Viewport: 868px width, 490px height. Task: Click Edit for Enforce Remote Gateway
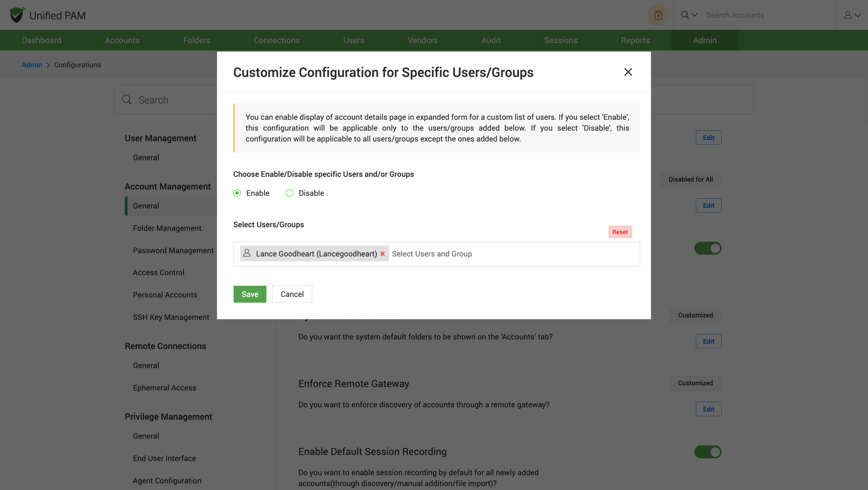[x=708, y=409]
